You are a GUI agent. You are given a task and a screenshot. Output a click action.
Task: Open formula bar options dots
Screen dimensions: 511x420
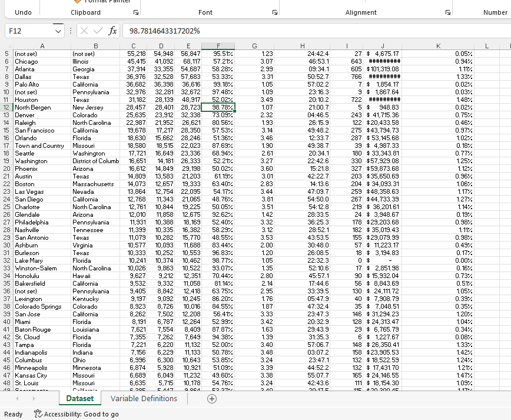tap(71, 31)
